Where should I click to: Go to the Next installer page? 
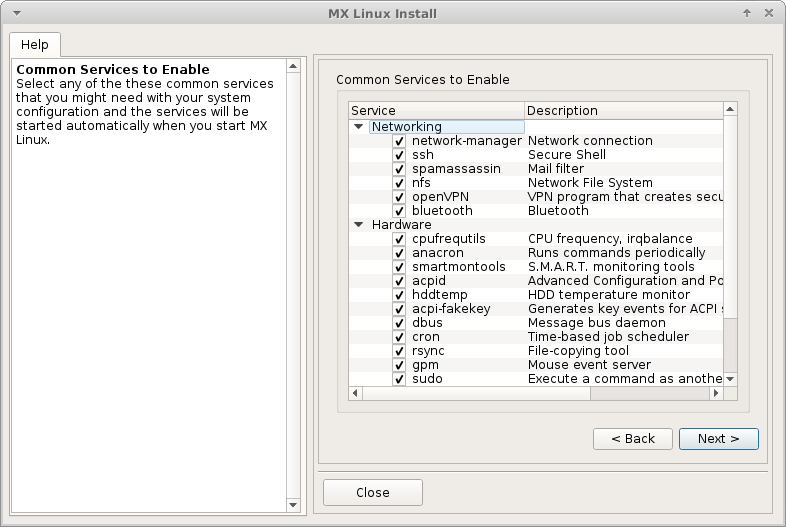pos(718,439)
